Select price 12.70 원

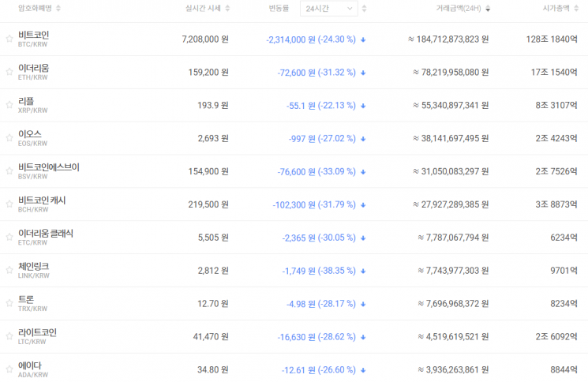coord(213,303)
